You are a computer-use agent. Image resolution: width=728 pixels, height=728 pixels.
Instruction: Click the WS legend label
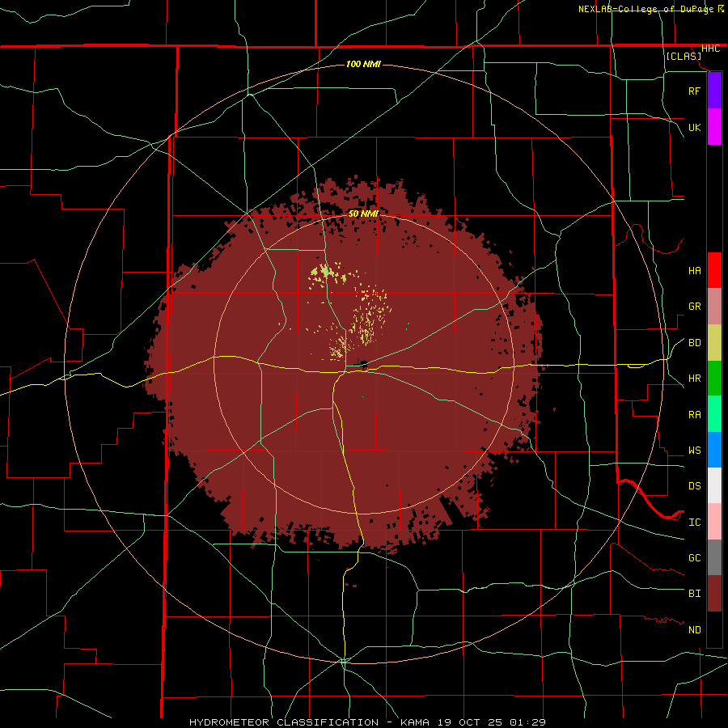[x=694, y=451]
